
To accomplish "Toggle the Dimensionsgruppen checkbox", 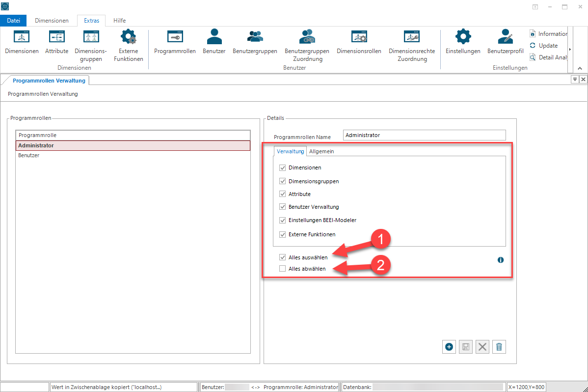I will tap(282, 181).
